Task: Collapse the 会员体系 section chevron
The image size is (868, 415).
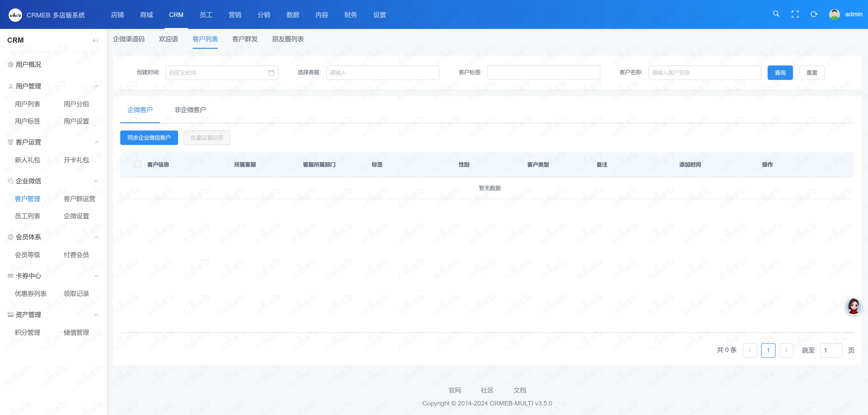Action: (x=96, y=237)
